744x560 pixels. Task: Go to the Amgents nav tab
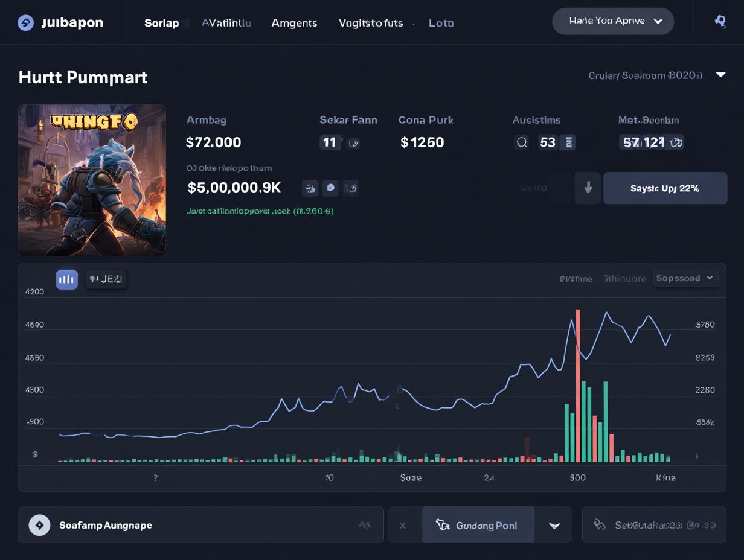[x=294, y=23]
